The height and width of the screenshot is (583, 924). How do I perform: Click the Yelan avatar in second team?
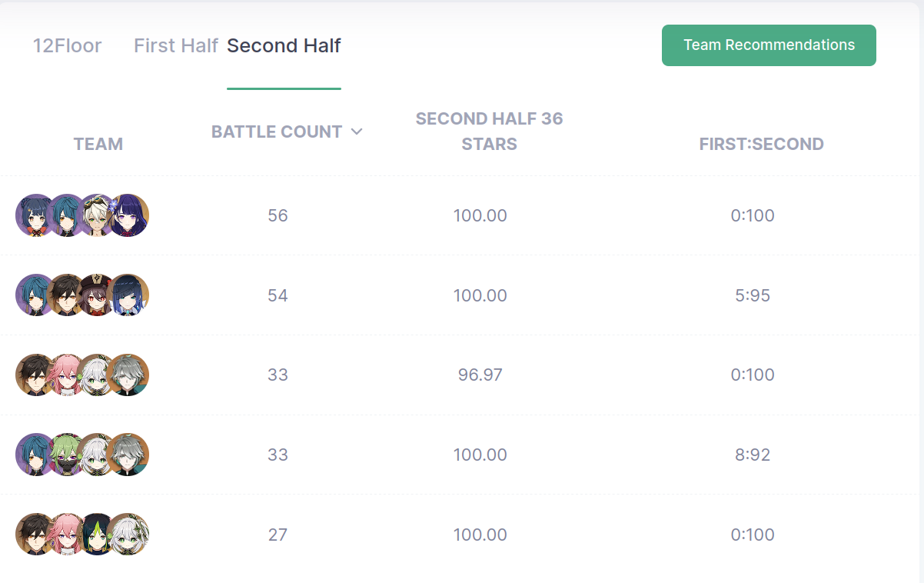(128, 295)
